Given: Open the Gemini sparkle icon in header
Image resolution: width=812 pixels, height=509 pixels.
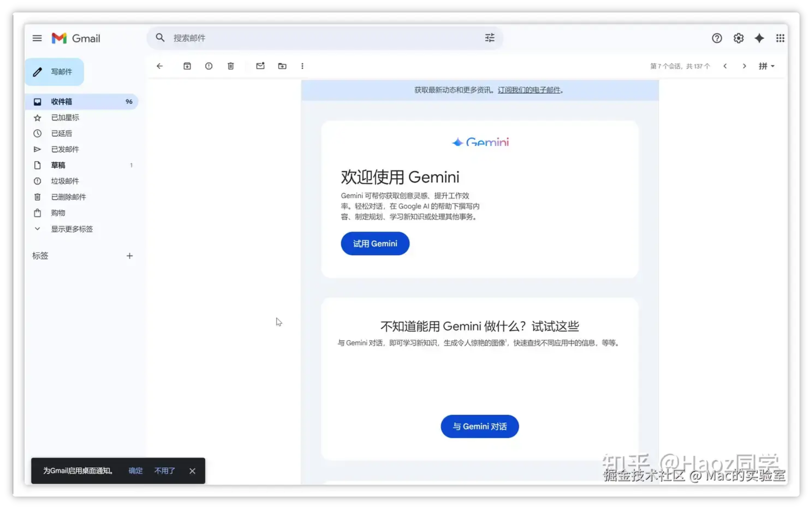Looking at the screenshot, I should tap(759, 38).
